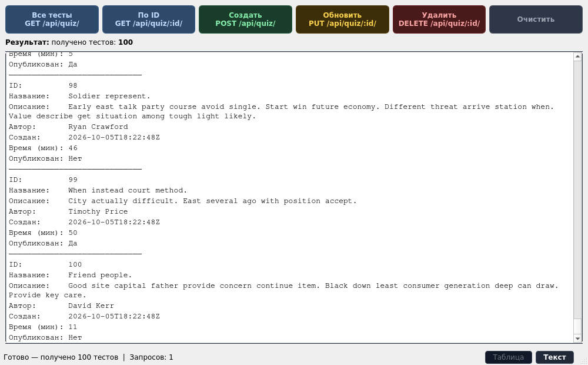Click created date of quiz 99

[114, 223]
